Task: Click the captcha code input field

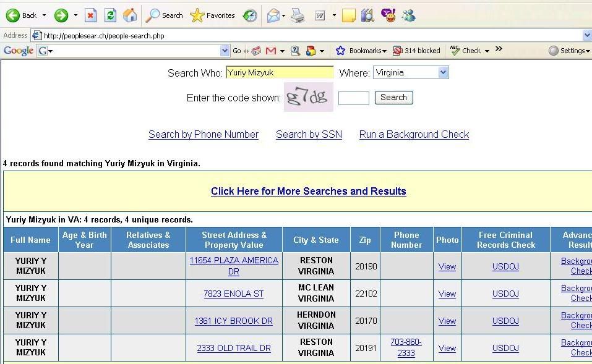Action: 354,98
